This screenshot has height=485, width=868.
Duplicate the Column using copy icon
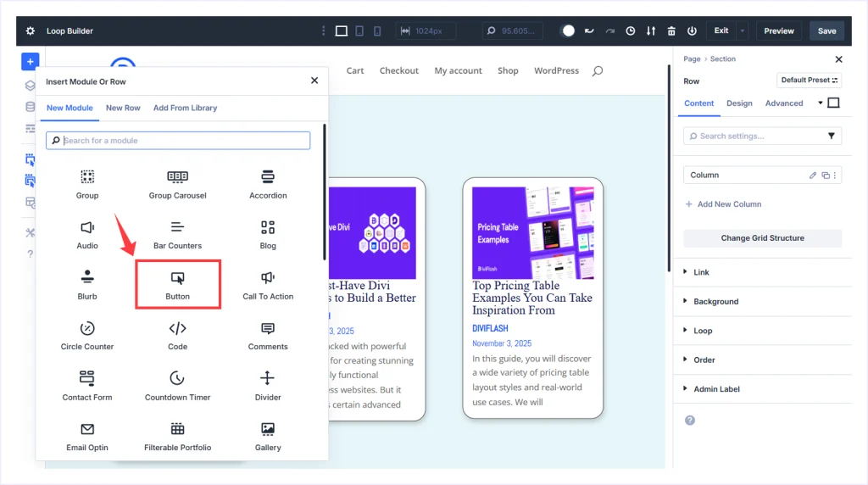[x=825, y=176]
